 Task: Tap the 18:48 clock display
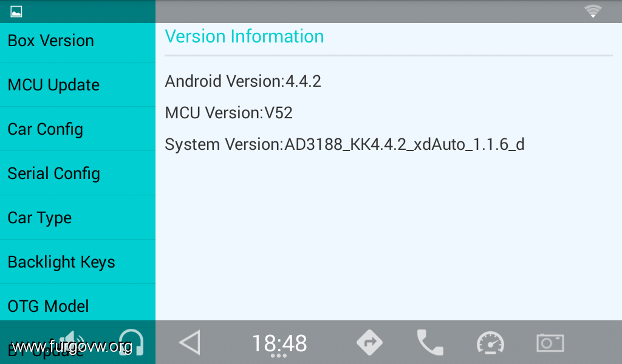tap(279, 343)
